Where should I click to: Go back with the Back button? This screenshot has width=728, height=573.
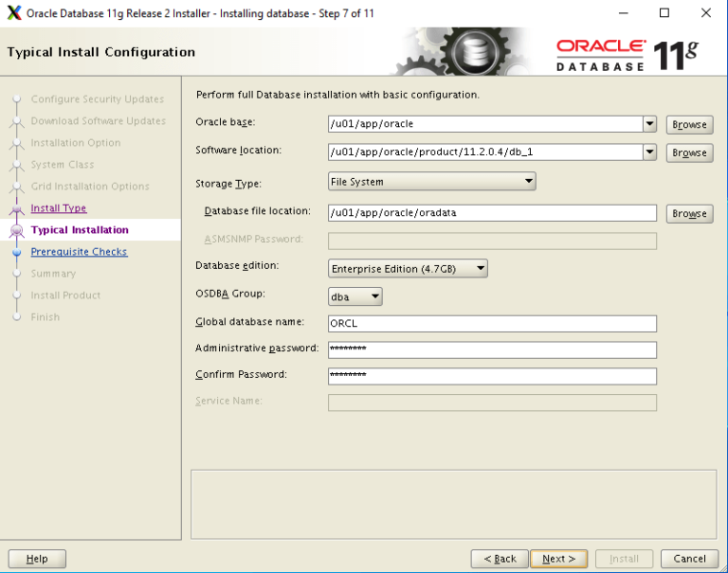click(x=500, y=559)
